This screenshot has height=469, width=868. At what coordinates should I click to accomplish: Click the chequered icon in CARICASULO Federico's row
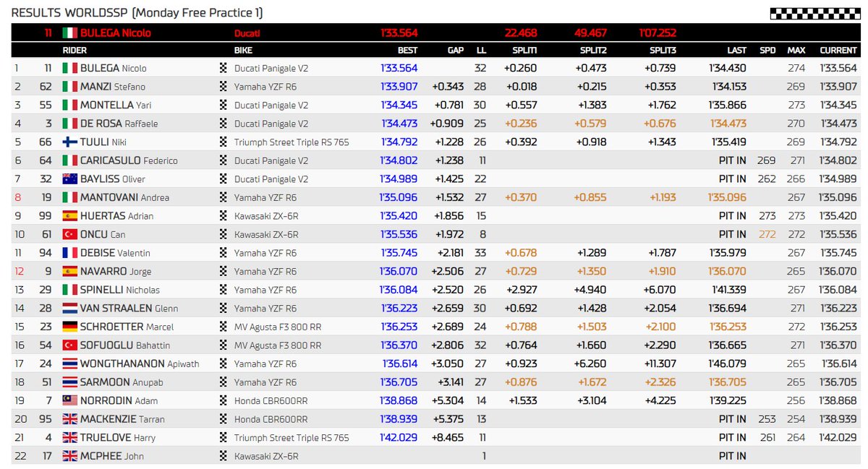click(224, 160)
